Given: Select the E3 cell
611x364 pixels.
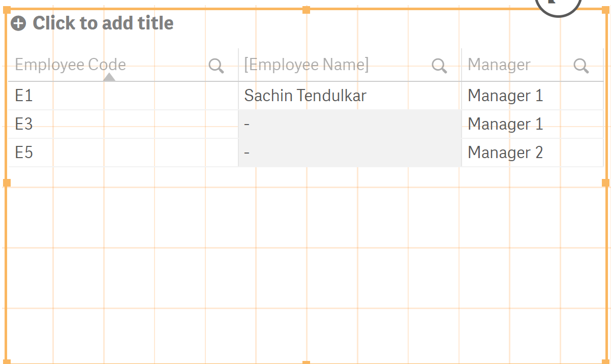Looking at the screenshot, I should [24, 124].
